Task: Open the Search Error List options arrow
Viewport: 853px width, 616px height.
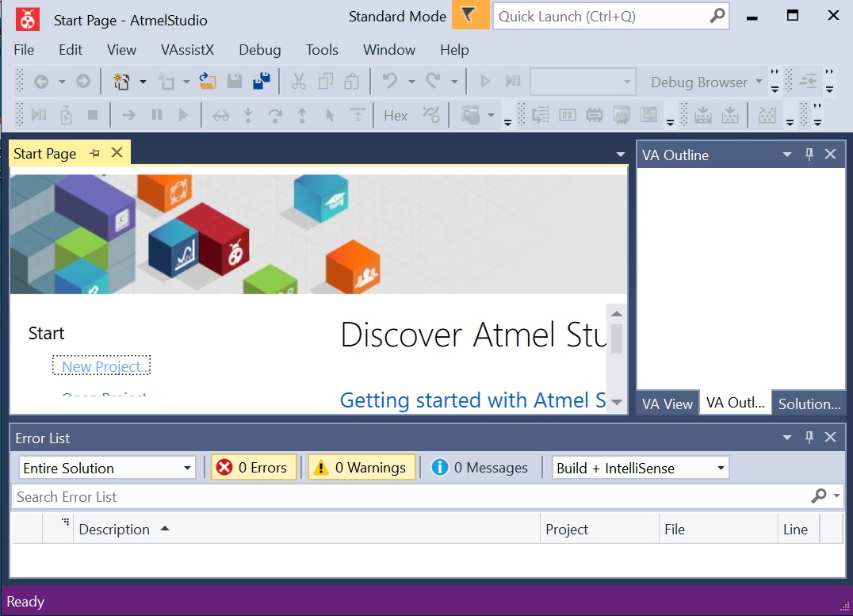Action: 836,495
